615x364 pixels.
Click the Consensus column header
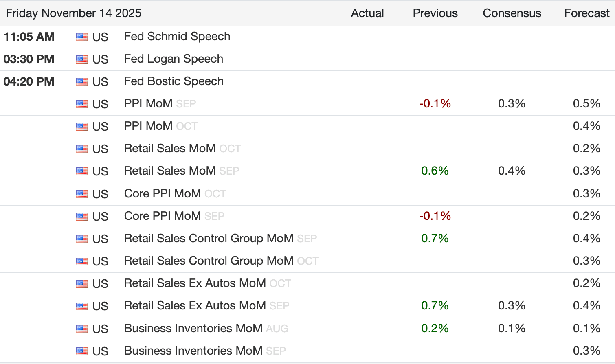click(512, 13)
